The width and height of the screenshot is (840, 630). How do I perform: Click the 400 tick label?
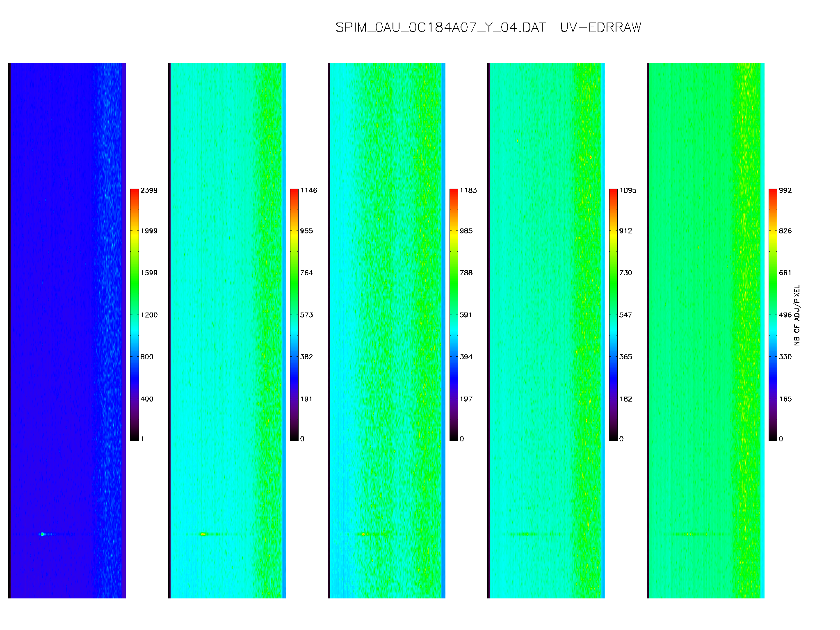[147, 399]
